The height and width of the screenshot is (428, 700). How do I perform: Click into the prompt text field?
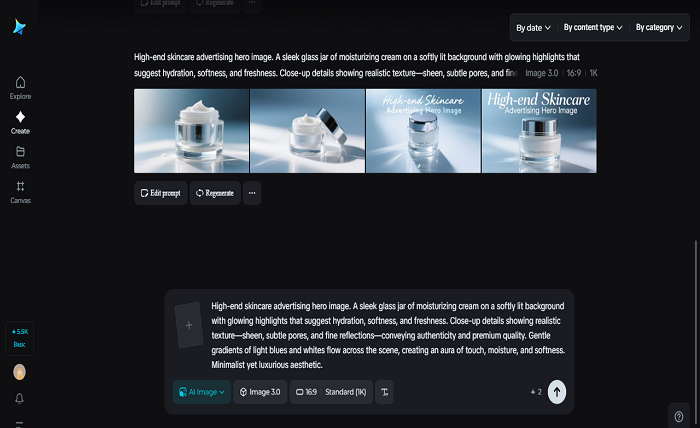(388, 335)
